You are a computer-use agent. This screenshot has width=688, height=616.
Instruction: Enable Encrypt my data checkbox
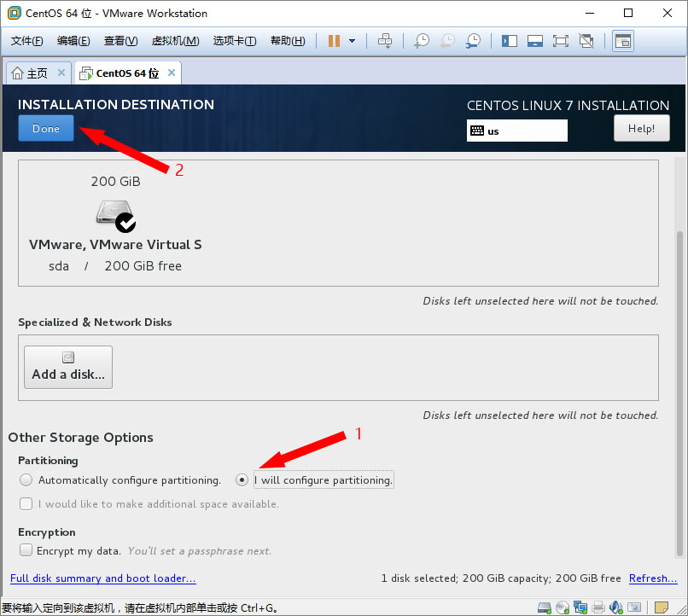(x=26, y=551)
